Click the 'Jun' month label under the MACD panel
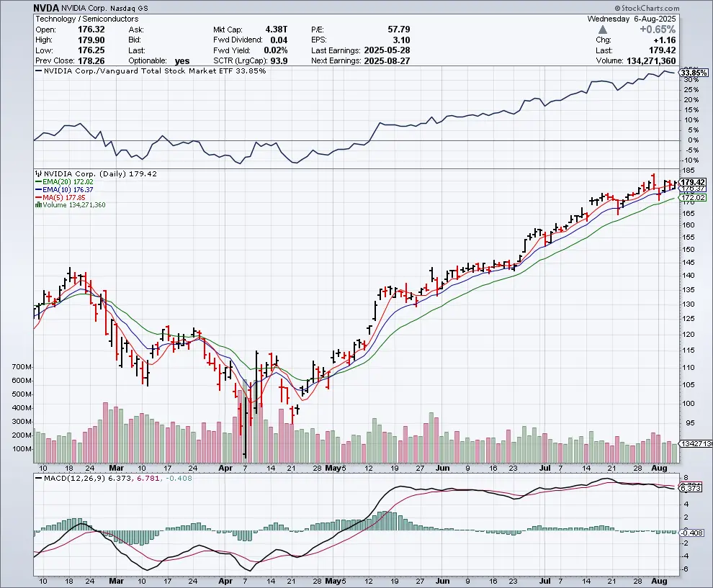This screenshot has width=713, height=588. 442,581
